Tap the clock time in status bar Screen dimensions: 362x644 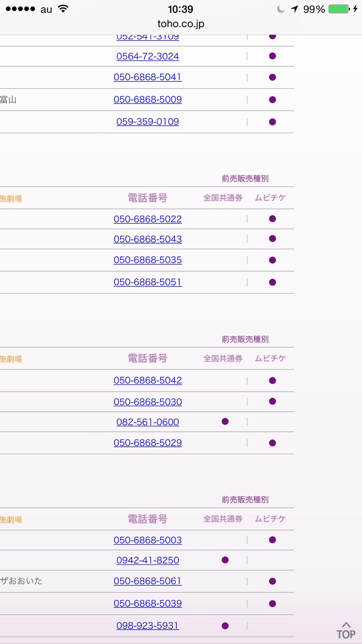pyautogui.click(x=180, y=9)
